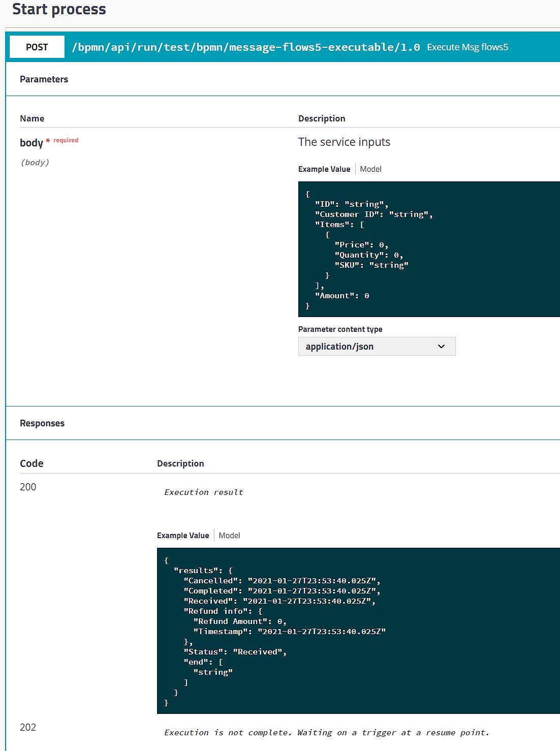The width and height of the screenshot is (560, 751).
Task: Switch to Model tab for 200 response
Action: pyautogui.click(x=229, y=536)
